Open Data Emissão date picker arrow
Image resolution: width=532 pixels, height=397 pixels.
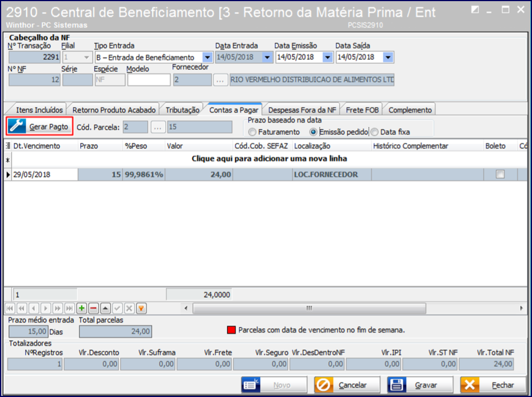[x=327, y=58]
